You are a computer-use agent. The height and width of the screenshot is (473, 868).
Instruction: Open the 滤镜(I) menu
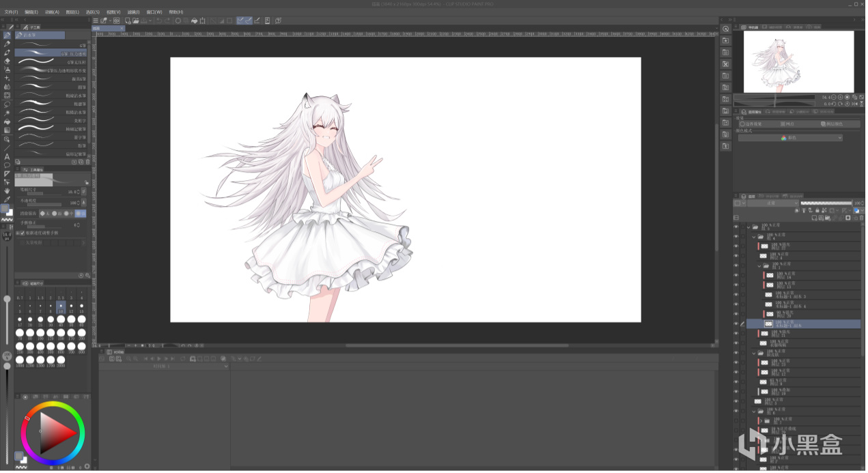(x=132, y=12)
